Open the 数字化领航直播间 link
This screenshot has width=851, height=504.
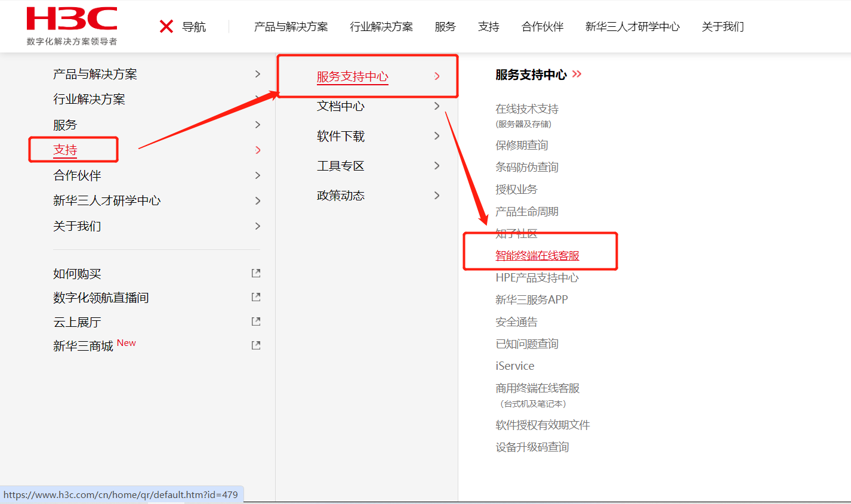pos(101,298)
